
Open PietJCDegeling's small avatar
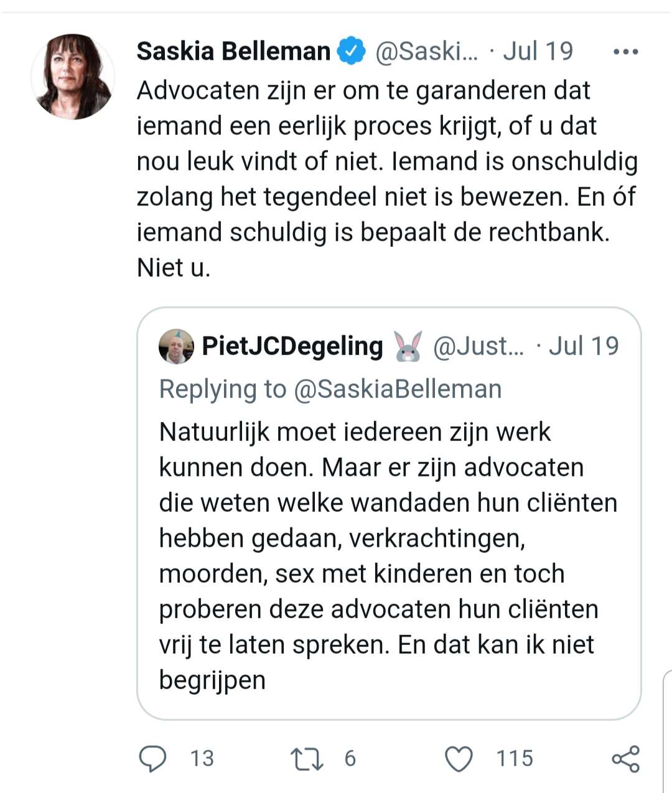176,346
